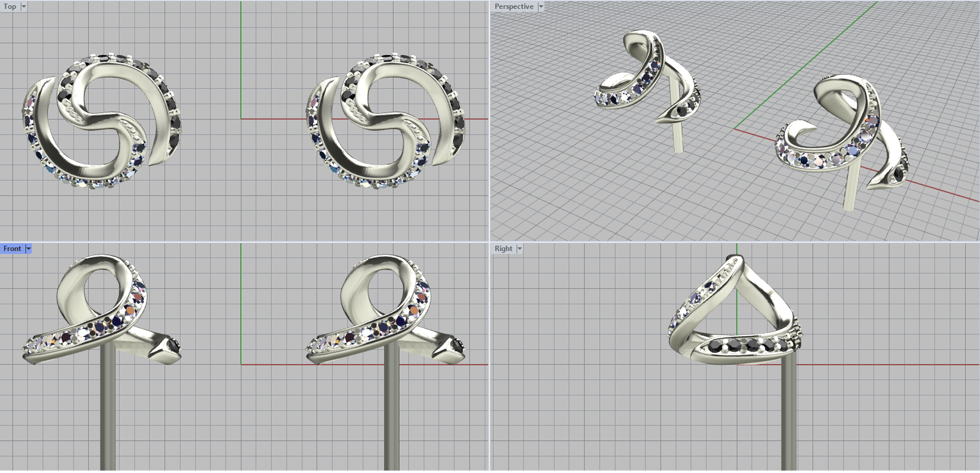This screenshot has height=473, width=980.
Task: Expand the Right viewport dropdown arrow
Action: 520,249
